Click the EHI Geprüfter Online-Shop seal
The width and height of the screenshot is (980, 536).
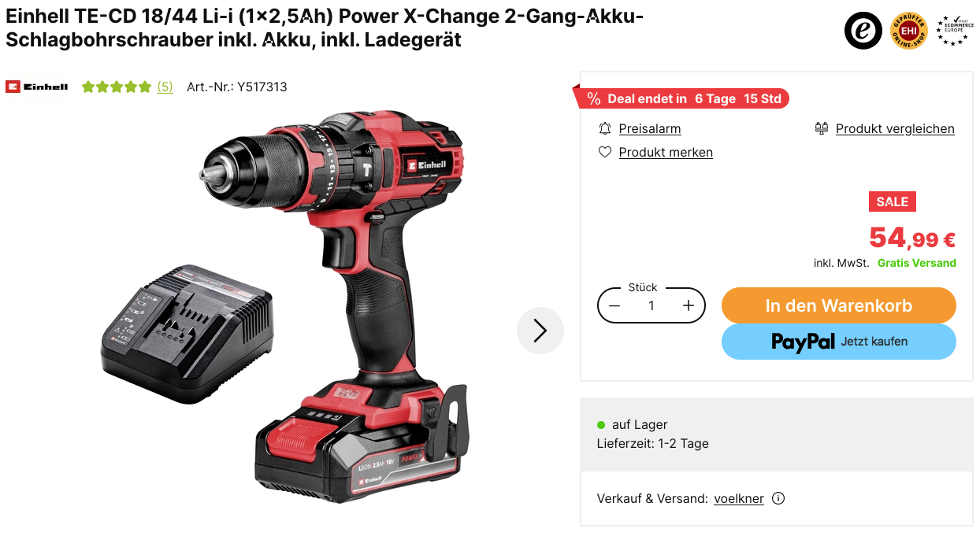(908, 31)
